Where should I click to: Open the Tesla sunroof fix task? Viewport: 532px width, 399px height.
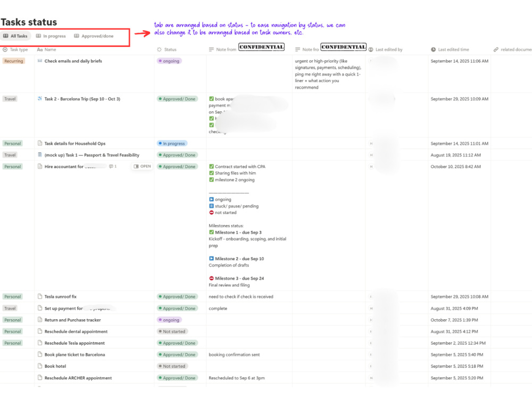click(x=61, y=296)
